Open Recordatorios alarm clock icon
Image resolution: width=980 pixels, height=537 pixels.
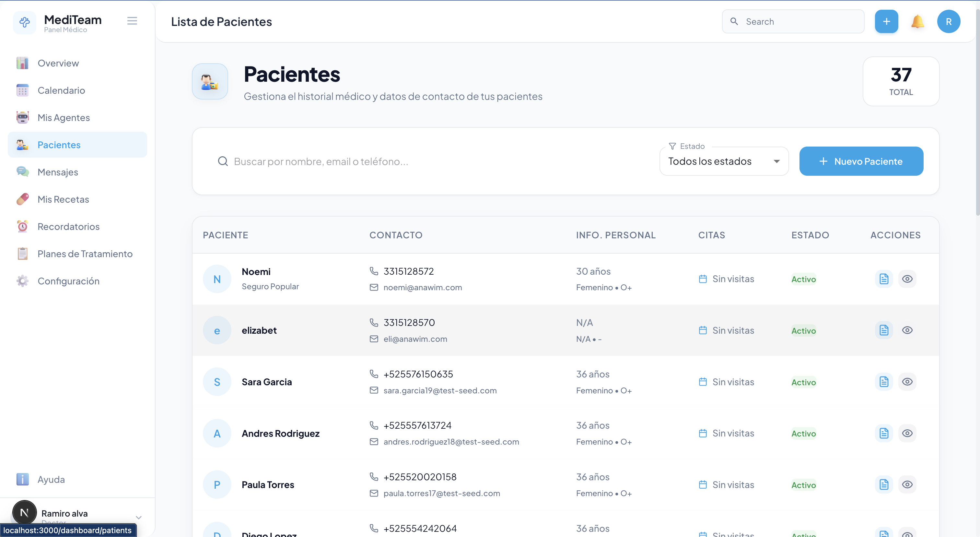pos(22,226)
